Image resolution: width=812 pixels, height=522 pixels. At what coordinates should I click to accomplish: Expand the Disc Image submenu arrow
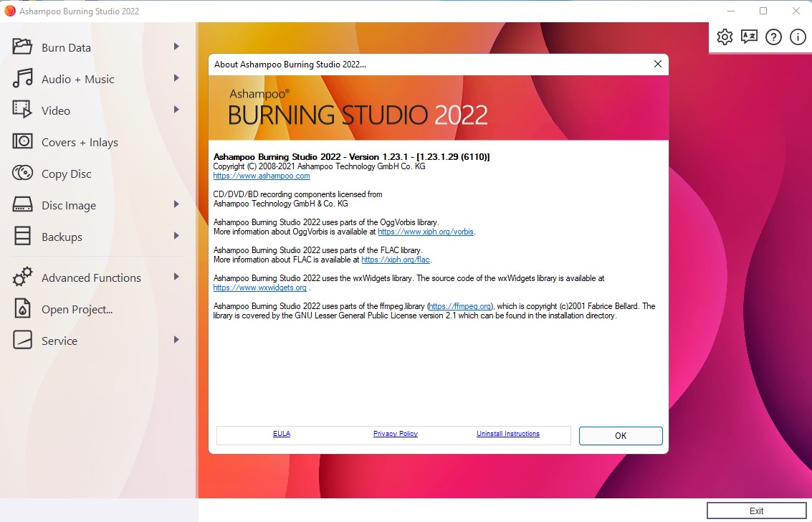click(x=176, y=204)
